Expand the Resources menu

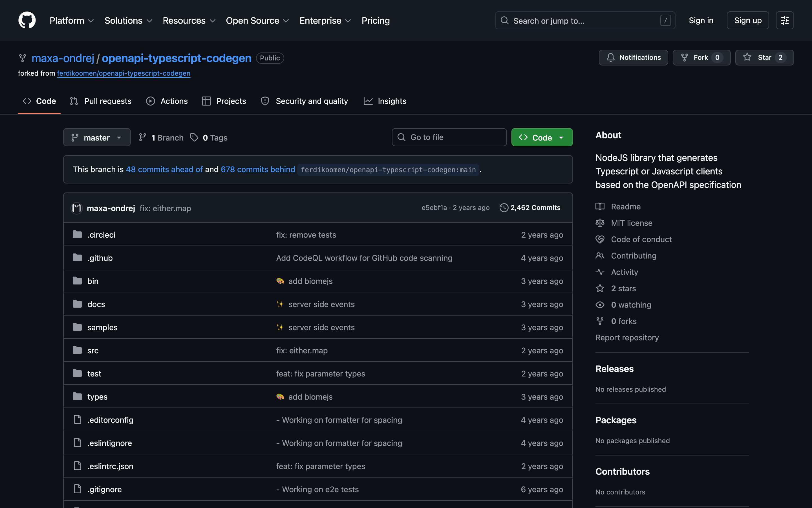189,21
